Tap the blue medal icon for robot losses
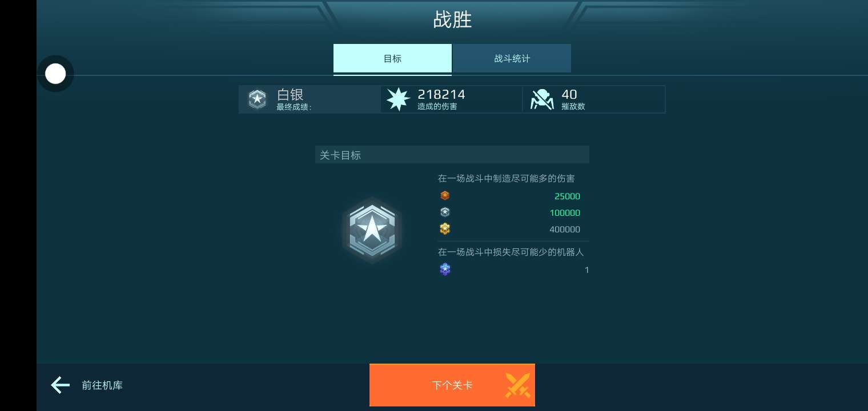Image resolution: width=868 pixels, height=411 pixels. (x=445, y=269)
